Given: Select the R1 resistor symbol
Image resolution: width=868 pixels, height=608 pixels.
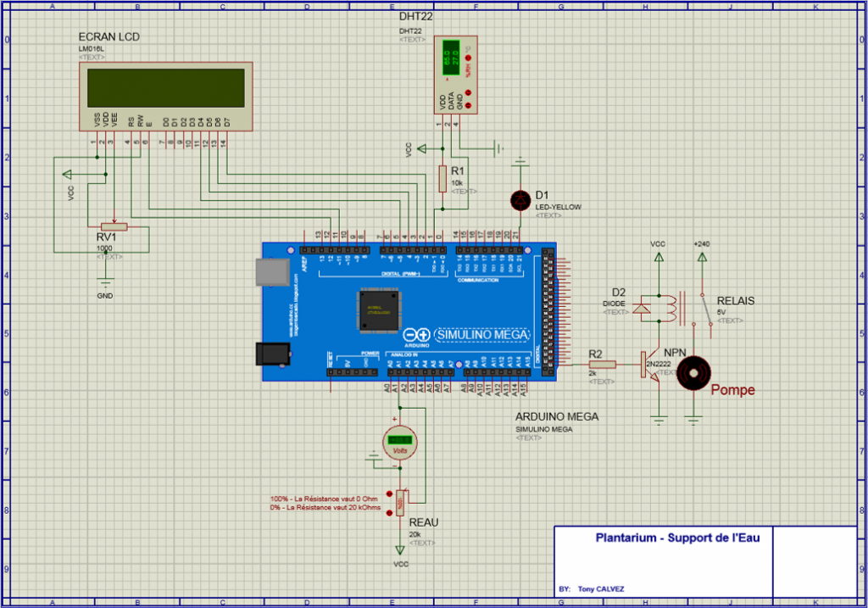Looking at the screenshot, I should coord(442,178).
